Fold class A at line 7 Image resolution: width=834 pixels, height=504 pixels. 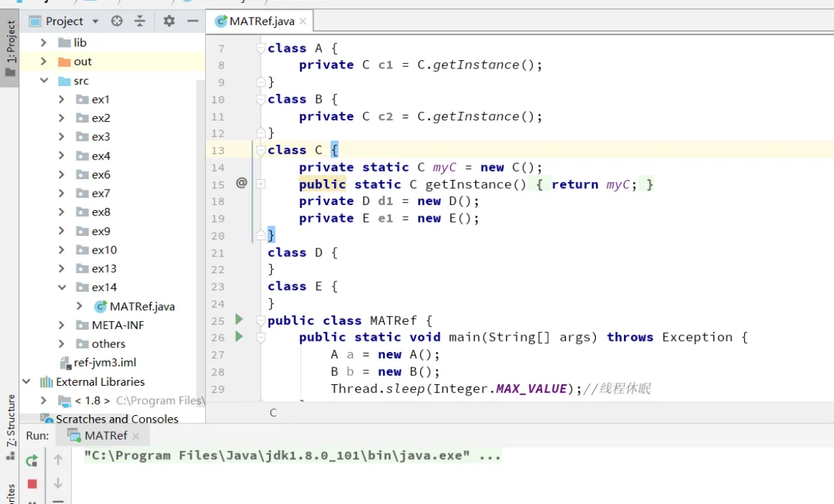[x=260, y=48]
